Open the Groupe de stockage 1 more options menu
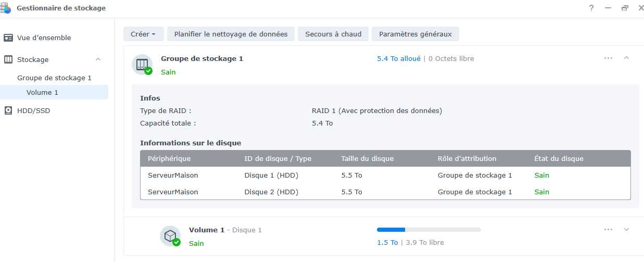This screenshot has height=262, width=644. pyautogui.click(x=608, y=58)
